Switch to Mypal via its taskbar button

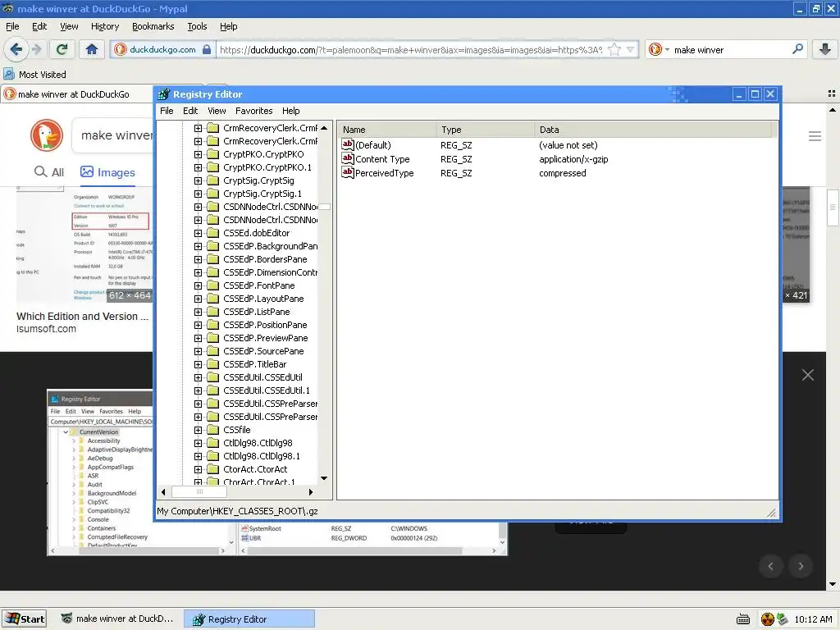pos(116,619)
